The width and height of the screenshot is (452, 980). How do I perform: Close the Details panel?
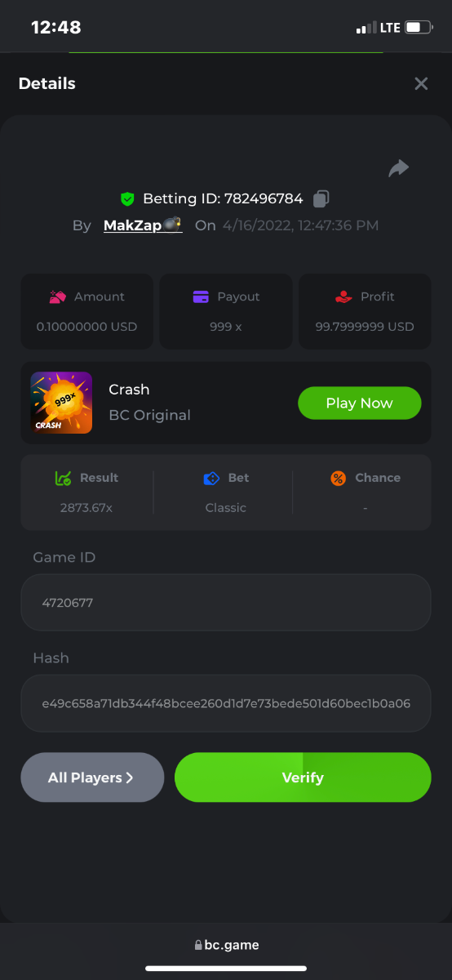tap(421, 83)
